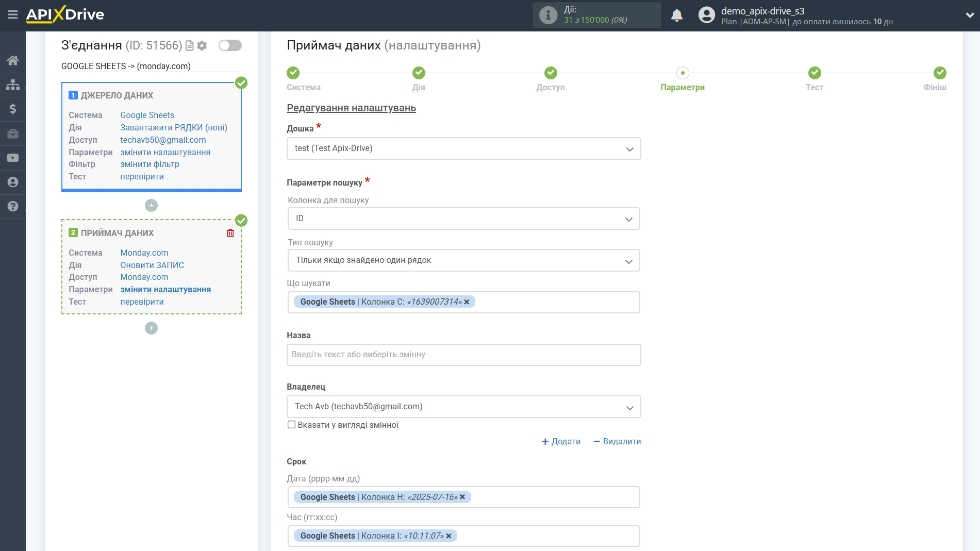Add a step after the data source
This screenshot has height=551, width=980.
(x=151, y=205)
